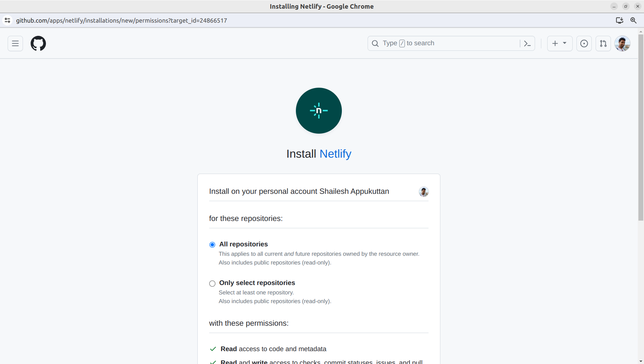The image size is (644, 364).
Task: Click the Netlify circular app logo
Action: (319, 111)
